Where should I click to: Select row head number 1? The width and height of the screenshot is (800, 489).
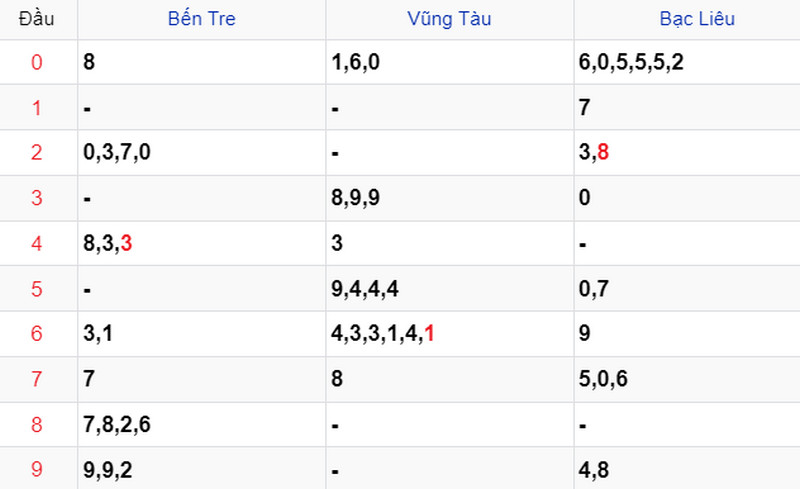37,107
